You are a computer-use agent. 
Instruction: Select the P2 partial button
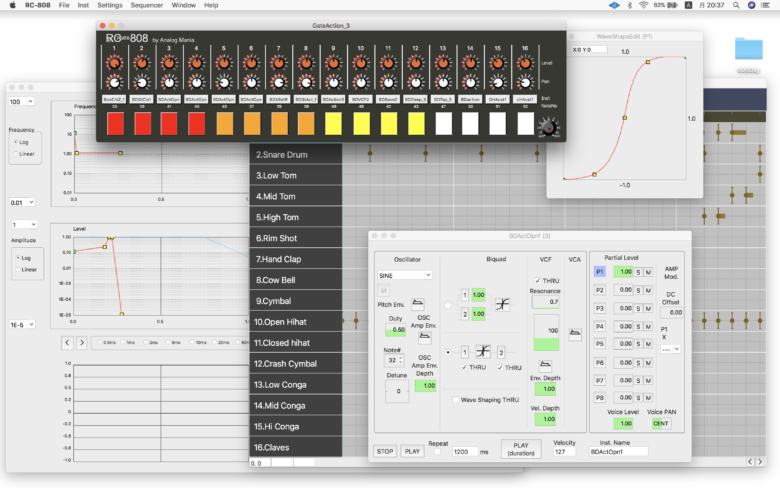(x=600, y=290)
